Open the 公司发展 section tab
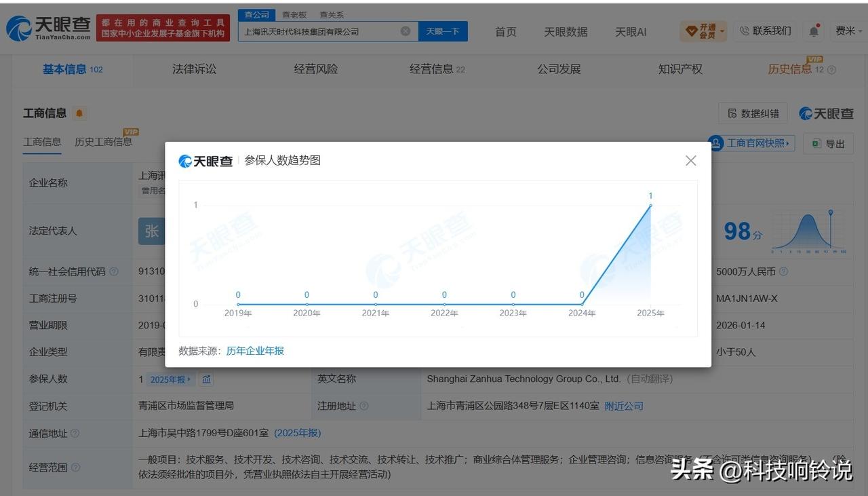 pyautogui.click(x=559, y=69)
